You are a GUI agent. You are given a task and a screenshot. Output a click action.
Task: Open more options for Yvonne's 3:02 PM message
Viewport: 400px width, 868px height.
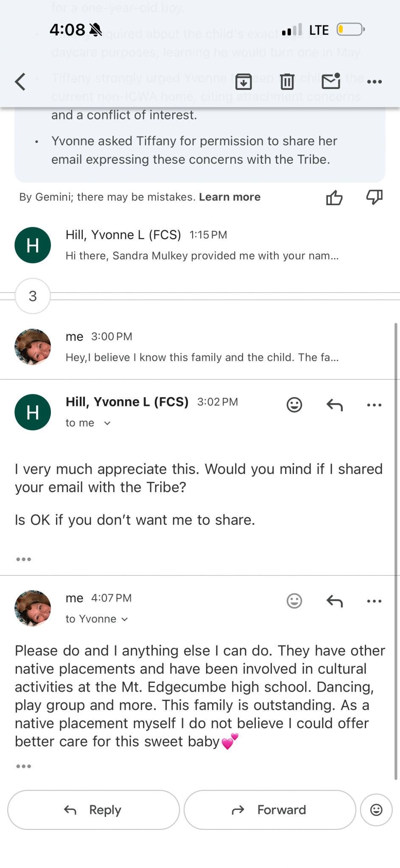374,405
